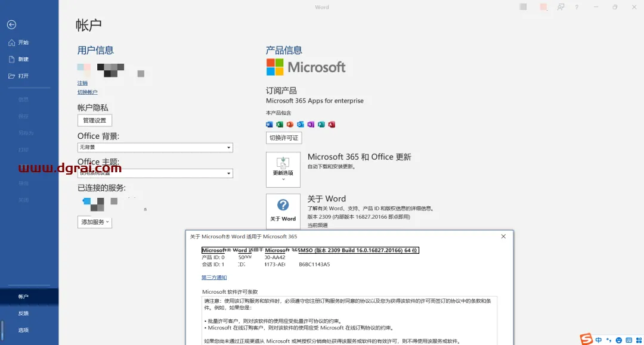This screenshot has height=345, width=644.
Task: Click the 切换许可证 button
Action: tap(284, 138)
